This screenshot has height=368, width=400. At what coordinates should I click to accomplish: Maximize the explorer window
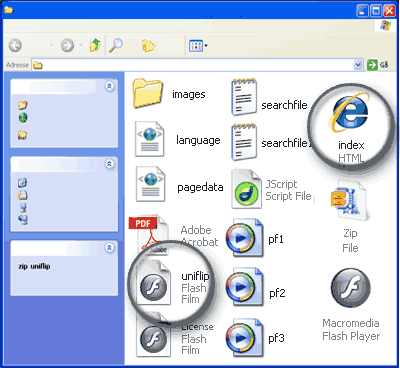(376, 11)
